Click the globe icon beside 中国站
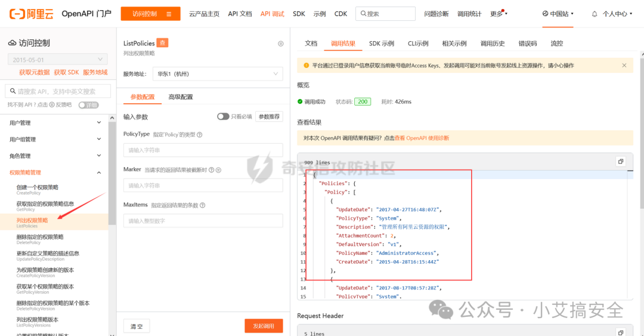 click(545, 14)
